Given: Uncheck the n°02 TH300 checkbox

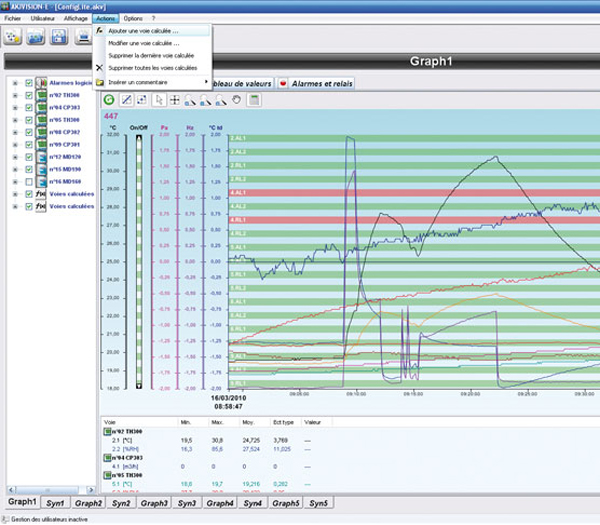Looking at the screenshot, I should [x=29, y=95].
